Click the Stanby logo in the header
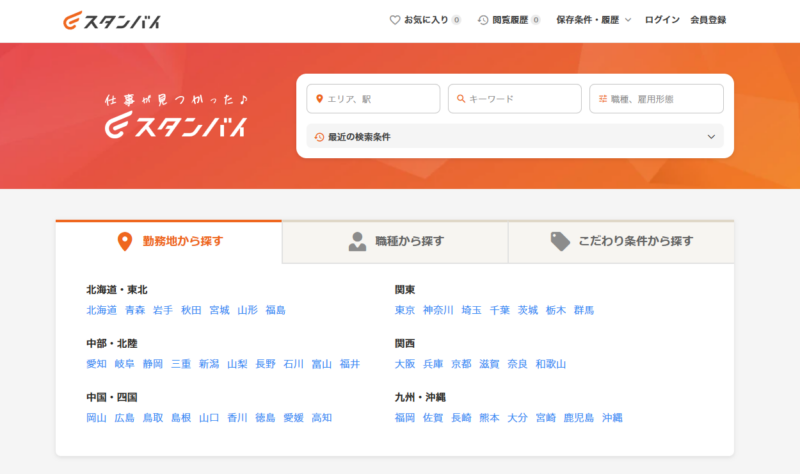Screen dimensions: 800x474 pyautogui.click(x=112, y=21)
